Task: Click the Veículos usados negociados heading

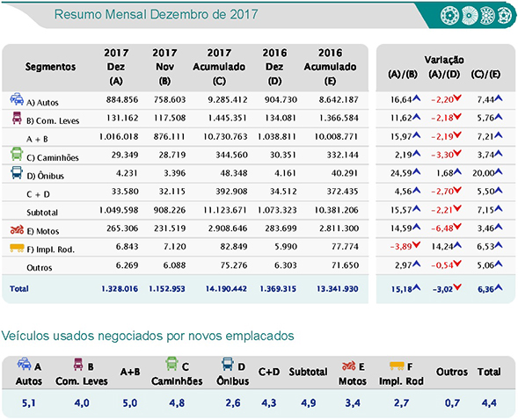Action: tap(148, 336)
